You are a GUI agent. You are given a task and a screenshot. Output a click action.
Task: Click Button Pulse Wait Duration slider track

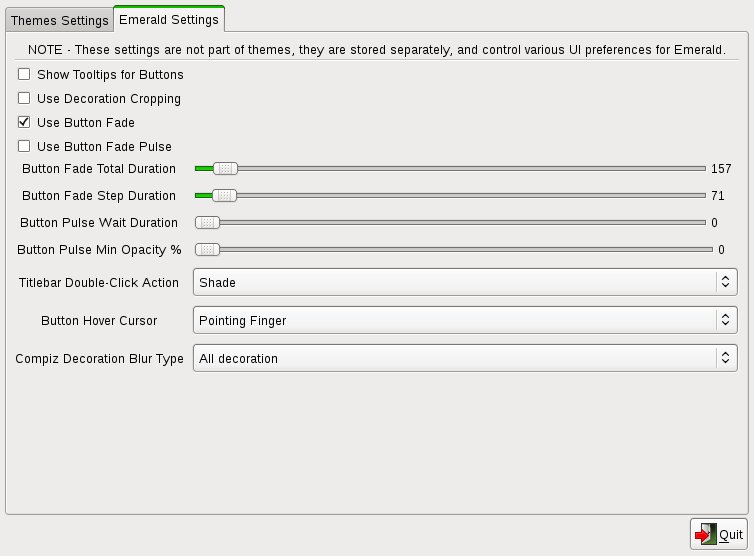450,222
